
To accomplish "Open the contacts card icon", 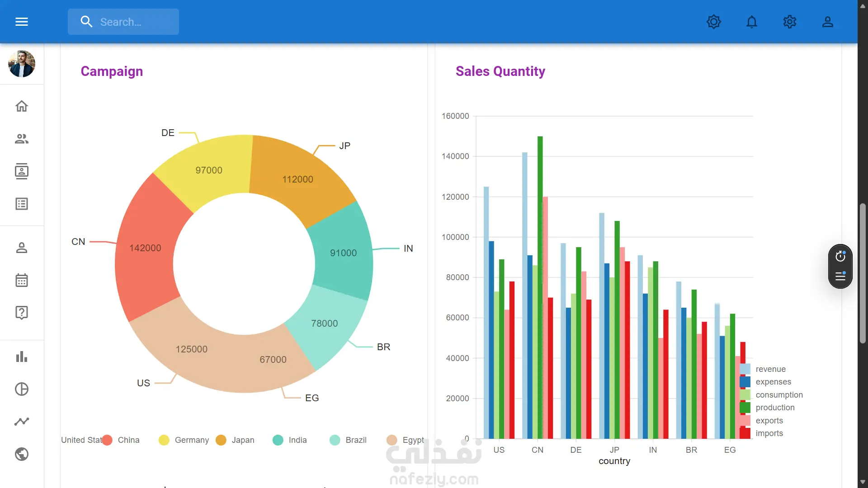I will click(x=22, y=171).
